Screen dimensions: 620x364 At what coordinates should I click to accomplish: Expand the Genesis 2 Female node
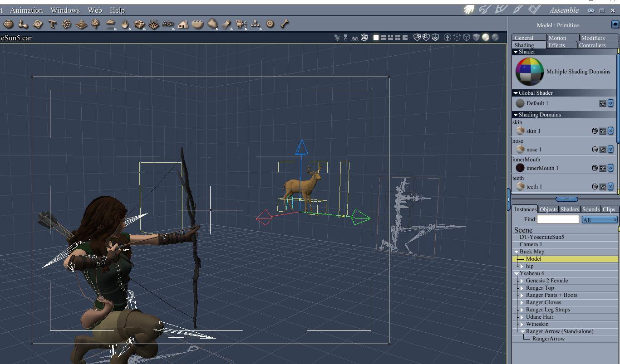[522, 281]
